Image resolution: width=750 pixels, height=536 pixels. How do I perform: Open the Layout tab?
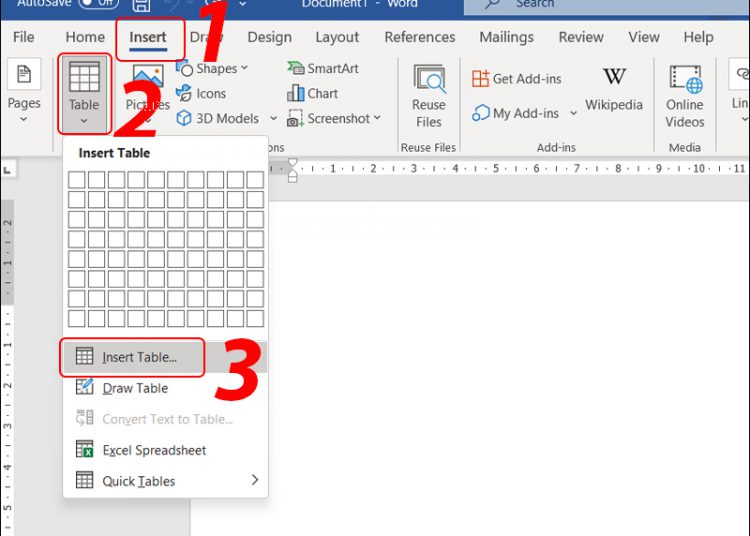pyautogui.click(x=337, y=37)
